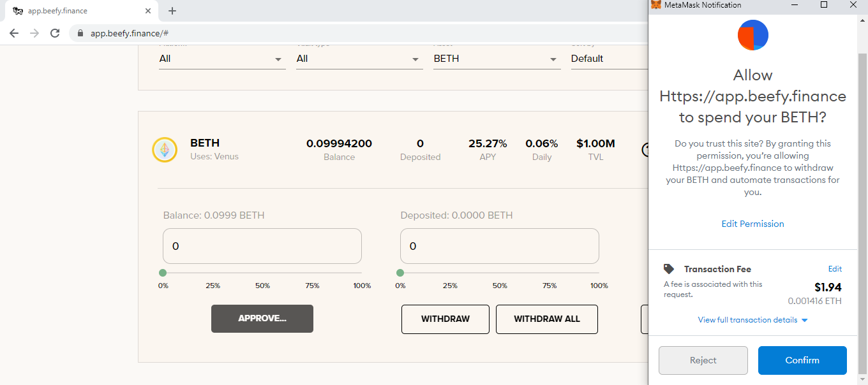Open the first 'All' filter dropdown
Viewport: 868px width, 385px height.
pos(222,59)
